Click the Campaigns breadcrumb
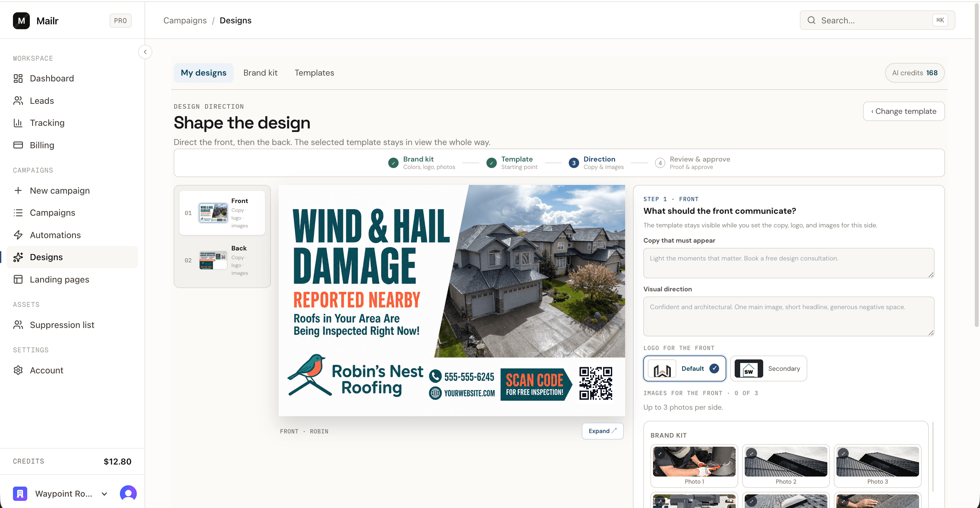This screenshot has height=508, width=980. coord(185,20)
